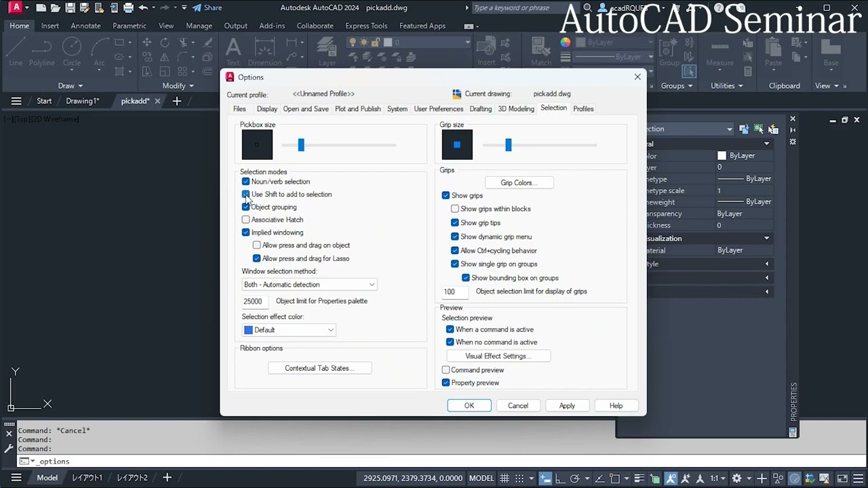Select the Polyline tool in the ribbon

point(41,51)
